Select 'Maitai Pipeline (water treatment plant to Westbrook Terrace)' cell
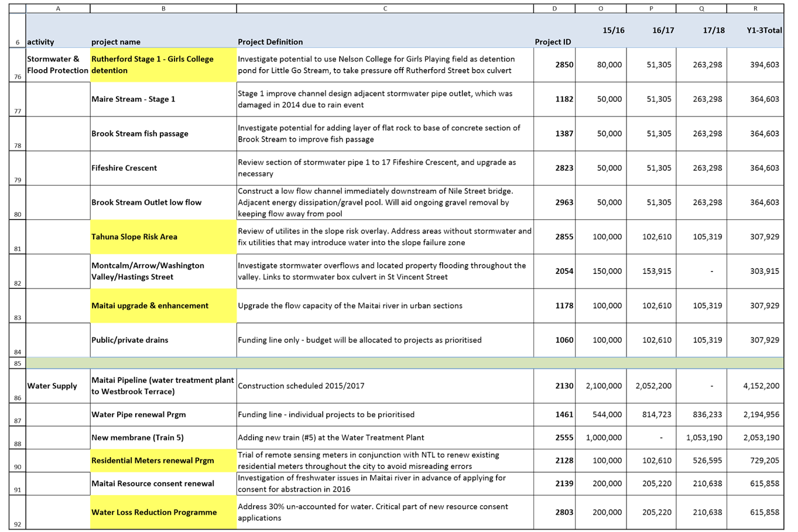This screenshot has width=798, height=532. coord(163,386)
